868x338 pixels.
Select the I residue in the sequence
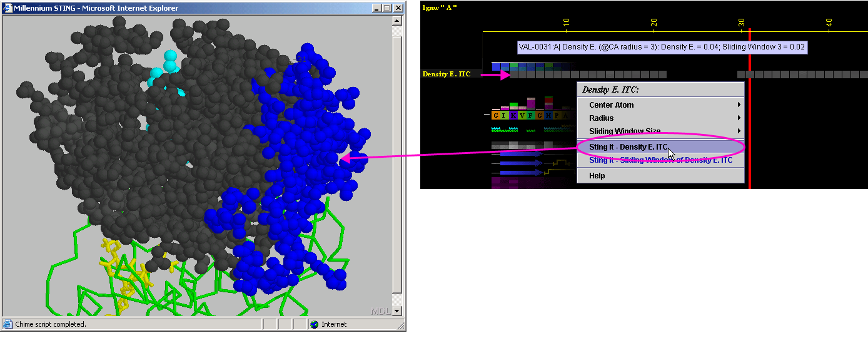tap(505, 115)
